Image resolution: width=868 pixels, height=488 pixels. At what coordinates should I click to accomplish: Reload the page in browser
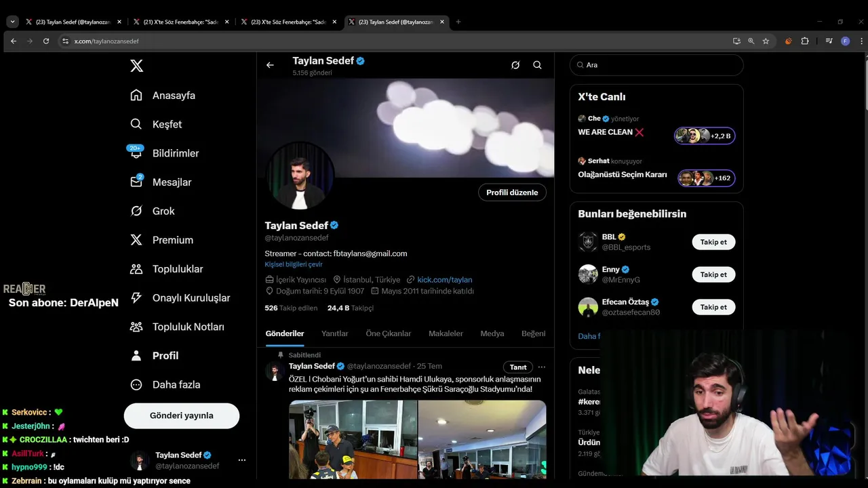pyautogui.click(x=46, y=41)
